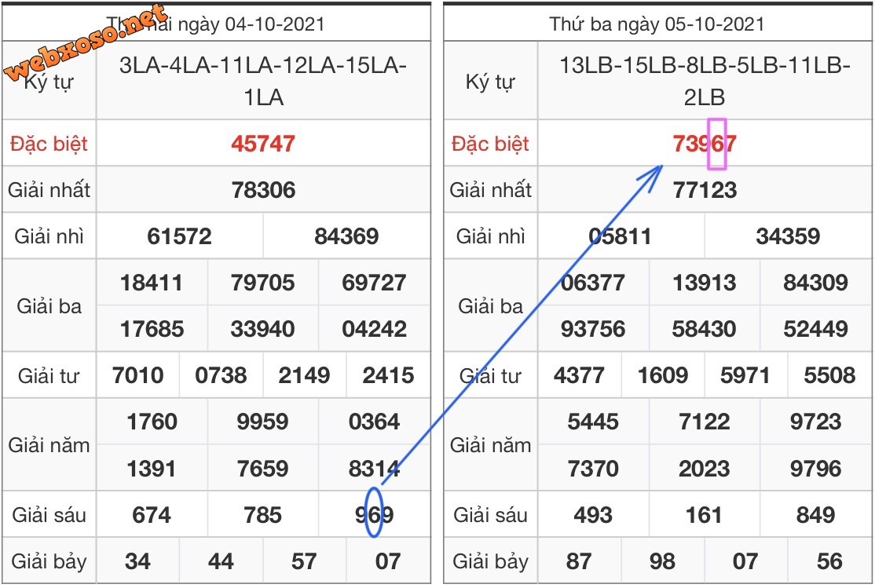875x588 pixels.
Task: Select fourth prize number 5971
Action: click(745, 375)
